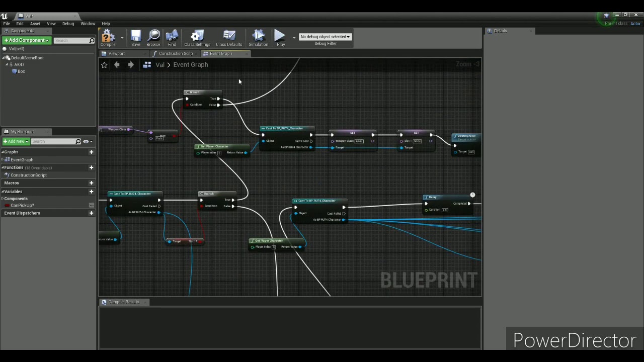Image resolution: width=644 pixels, height=362 pixels.
Task: Collapse the Graphs section
Action: click(3, 152)
